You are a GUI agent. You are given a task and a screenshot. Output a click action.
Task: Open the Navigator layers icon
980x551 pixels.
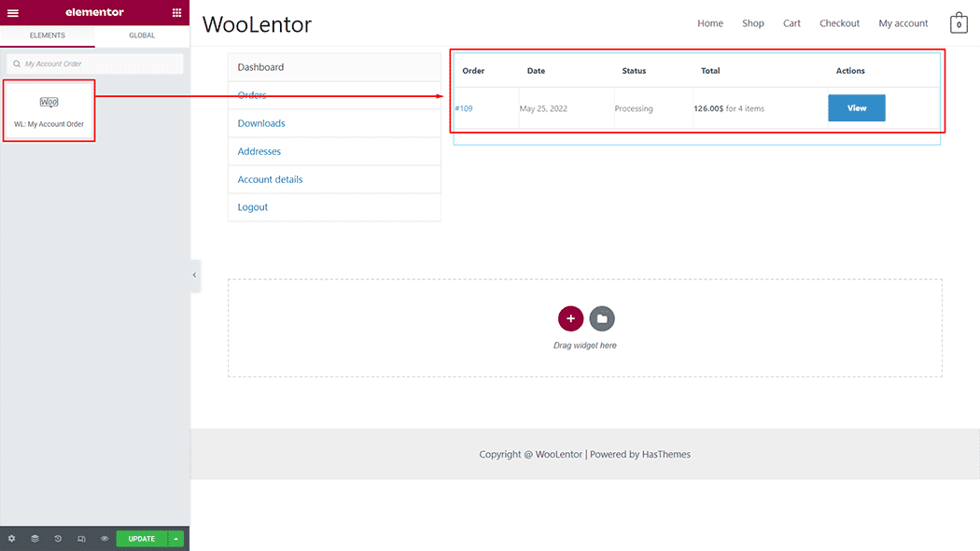click(x=35, y=538)
